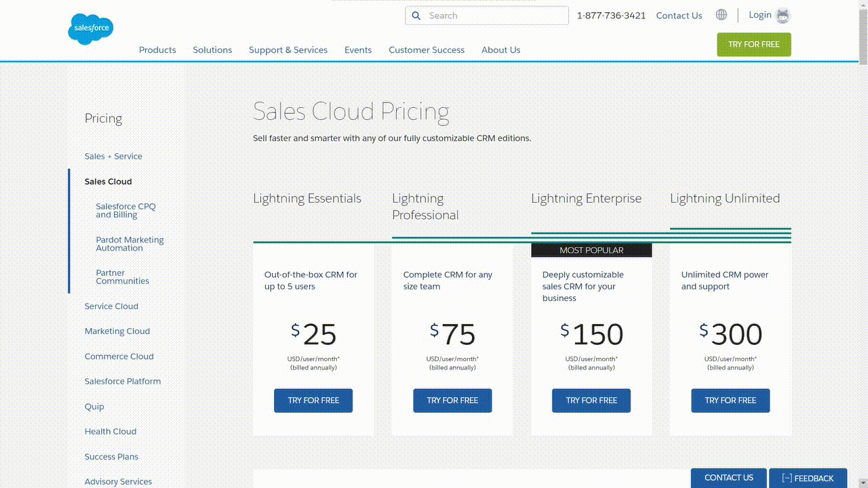Open the Contact Us header link
Viewport: 868px width, 488px height.
point(679,16)
